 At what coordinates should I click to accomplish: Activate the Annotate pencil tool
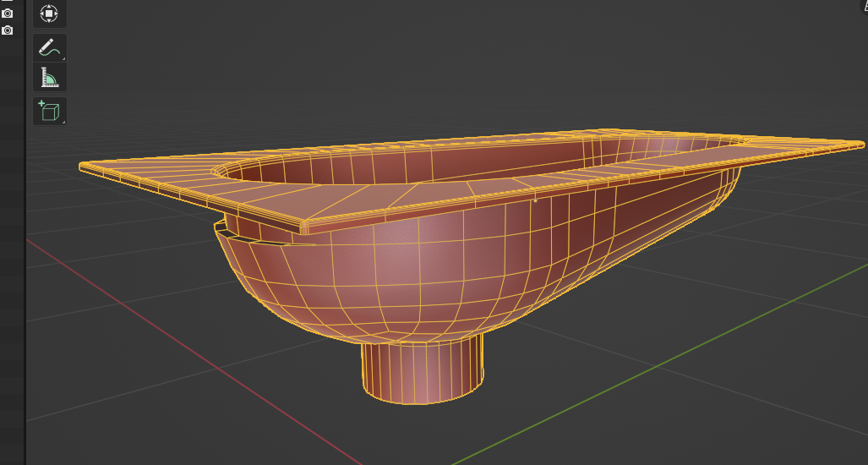(x=50, y=47)
